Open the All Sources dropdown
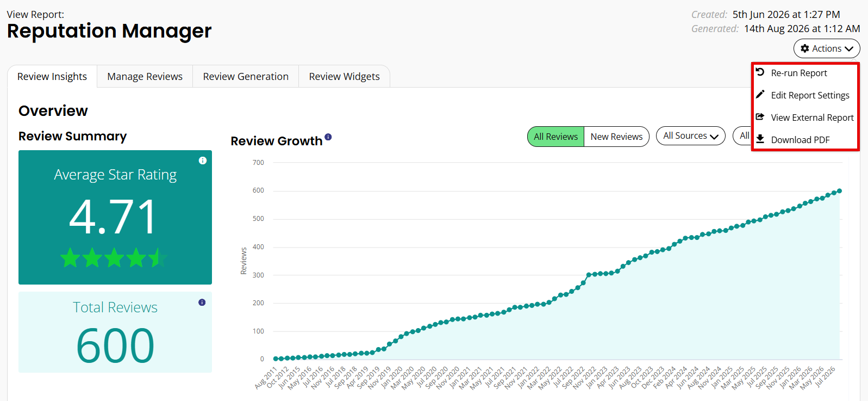Screen dimensions: 868x401 pos(691,136)
